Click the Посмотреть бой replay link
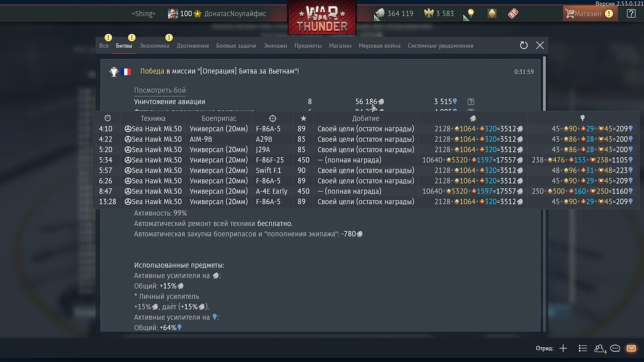This screenshot has width=644, height=362. [160, 90]
